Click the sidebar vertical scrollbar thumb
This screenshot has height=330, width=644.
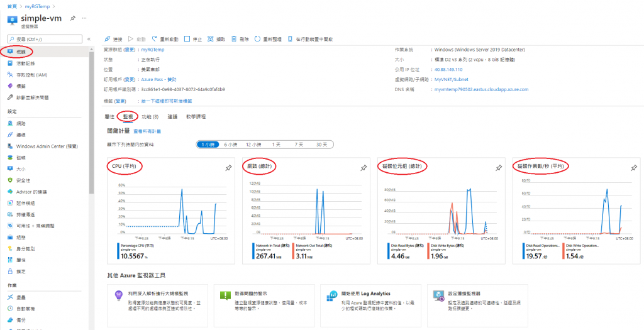(92, 121)
